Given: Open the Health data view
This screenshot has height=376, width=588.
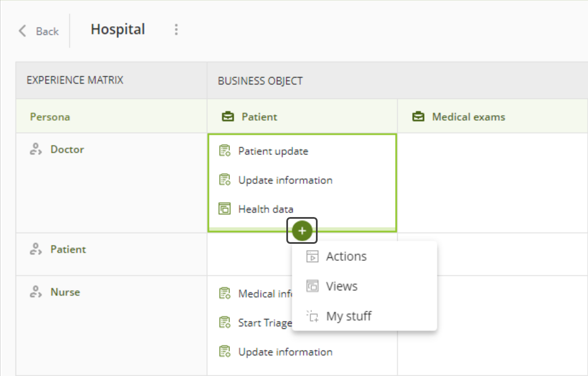Looking at the screenshot, I should pos(266,209).
